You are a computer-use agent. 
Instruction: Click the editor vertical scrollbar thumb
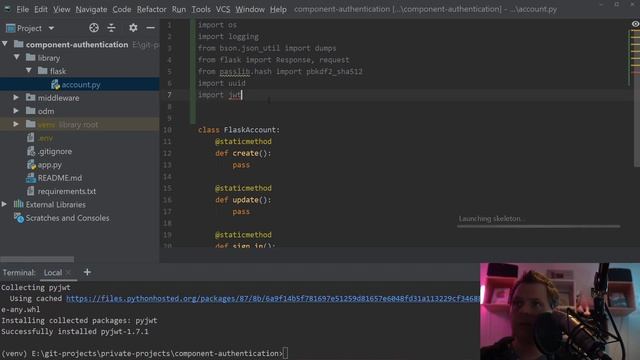pyautogui.click(x=637, y=98)
